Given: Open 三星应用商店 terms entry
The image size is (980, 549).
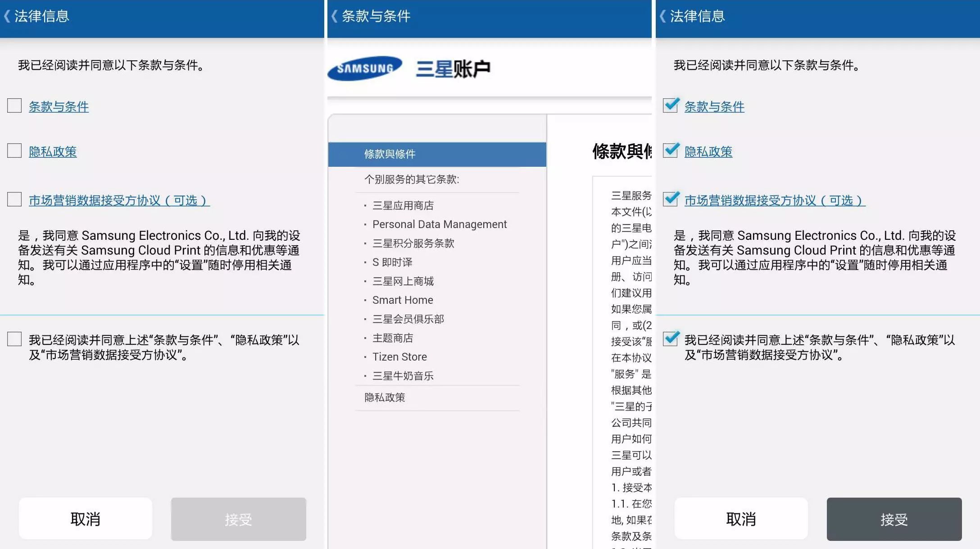Looking at the screenshot, I should tap(403, 206).
